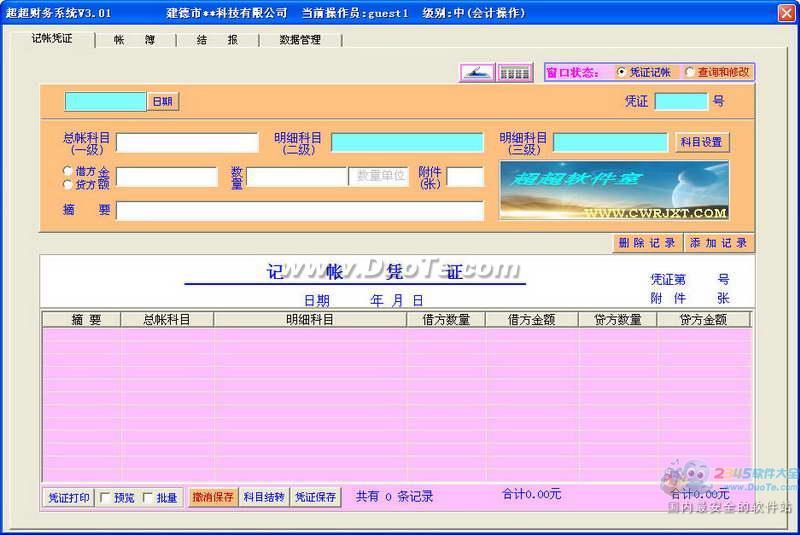The width and height of the screenshot is (800, 535).
Task: Select the 凭证记帐 window state radio
Action: coord(621,72)
